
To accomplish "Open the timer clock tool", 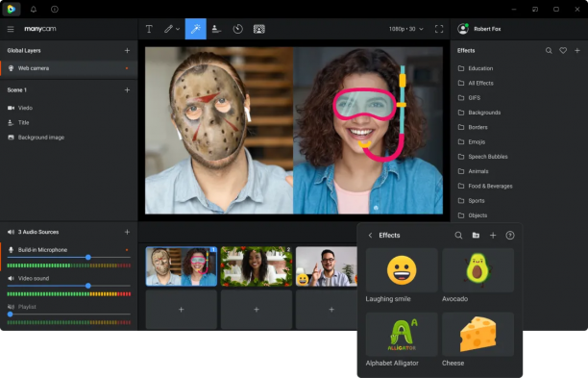I will pos(237,29).
